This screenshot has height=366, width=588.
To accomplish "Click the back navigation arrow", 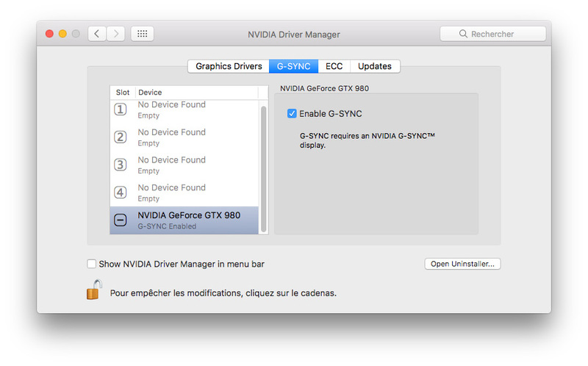I will click(x=97, y=34).
